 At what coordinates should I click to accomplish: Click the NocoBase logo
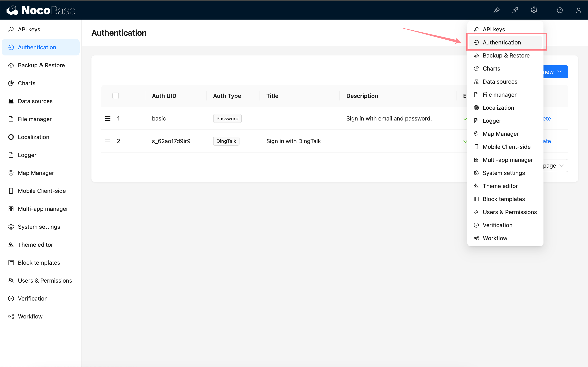[x=41, y=10]
